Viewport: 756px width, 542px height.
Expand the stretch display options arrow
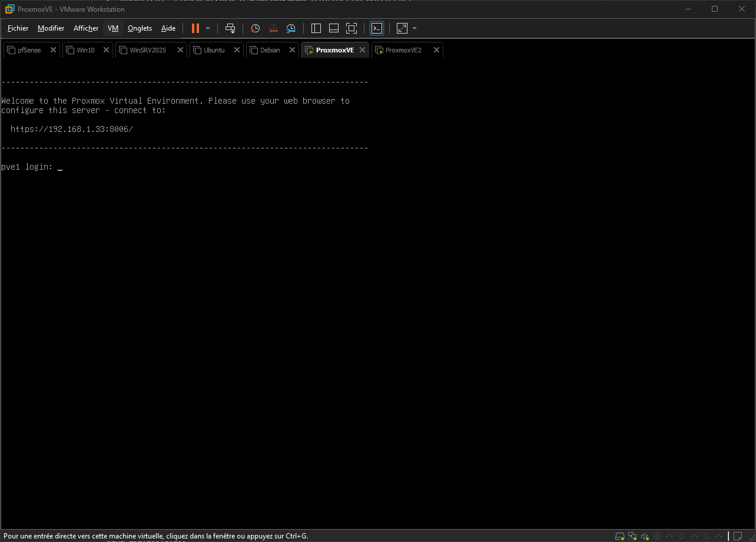click(x=415, y=28)
